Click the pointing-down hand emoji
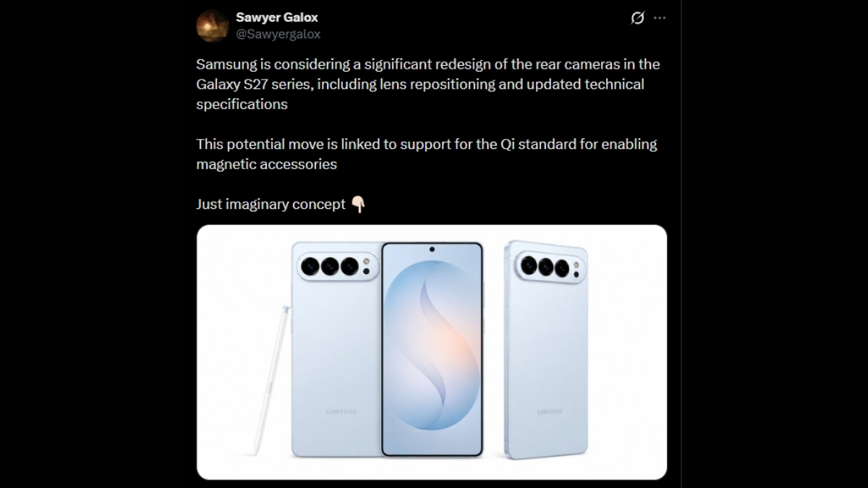868x488 pixels. point(358,205)
